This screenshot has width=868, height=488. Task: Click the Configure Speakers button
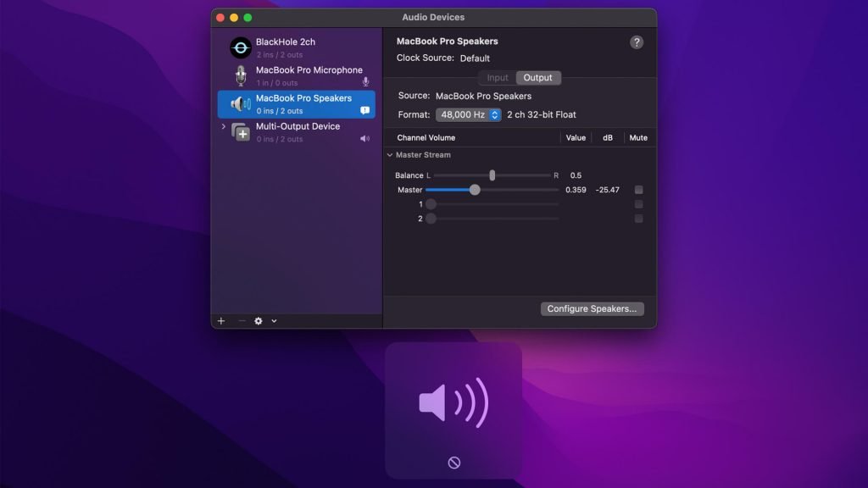click(x=592, y=308)
